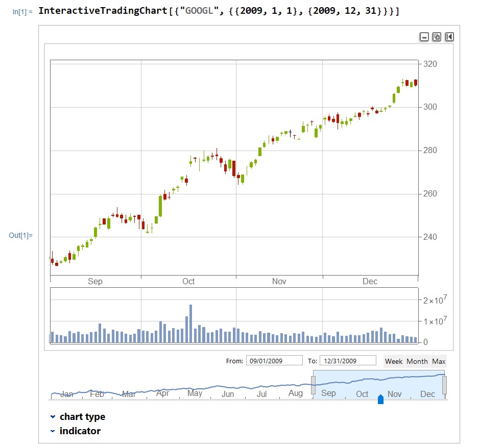Click the 260 price axis label
Screen dimensions: 503x448
click(x=430, y=193)
